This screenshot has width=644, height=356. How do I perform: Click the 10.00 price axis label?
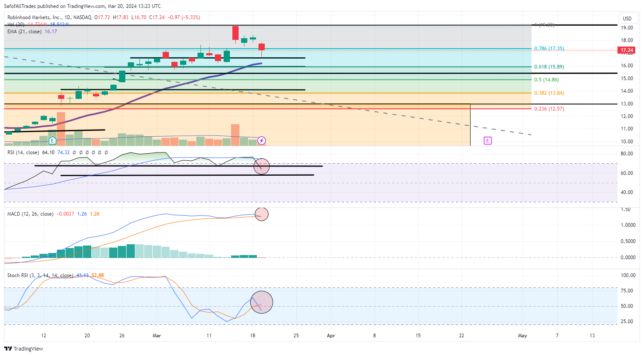(627, 142)
